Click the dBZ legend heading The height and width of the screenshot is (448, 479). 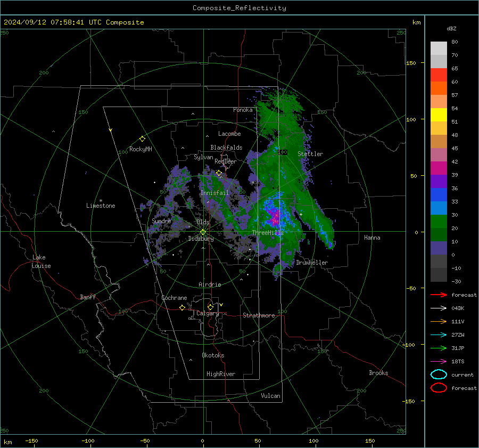[451, 29]
